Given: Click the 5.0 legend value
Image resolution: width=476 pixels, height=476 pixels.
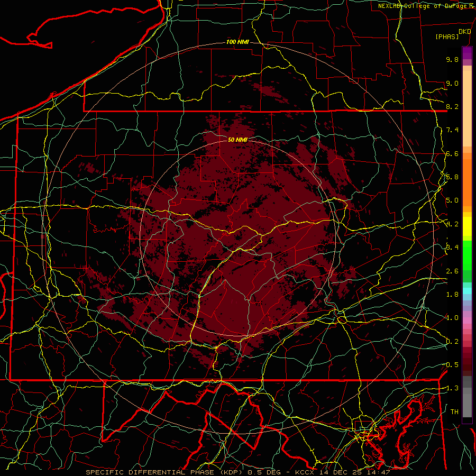Looking at the screenshot, I should 452,200.
